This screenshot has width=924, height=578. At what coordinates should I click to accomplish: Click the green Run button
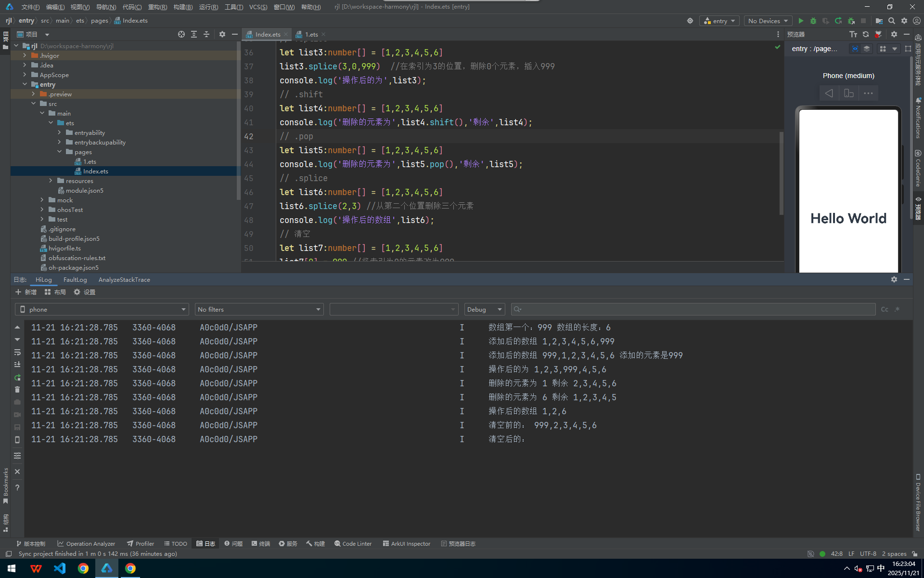tap(801, 21)
